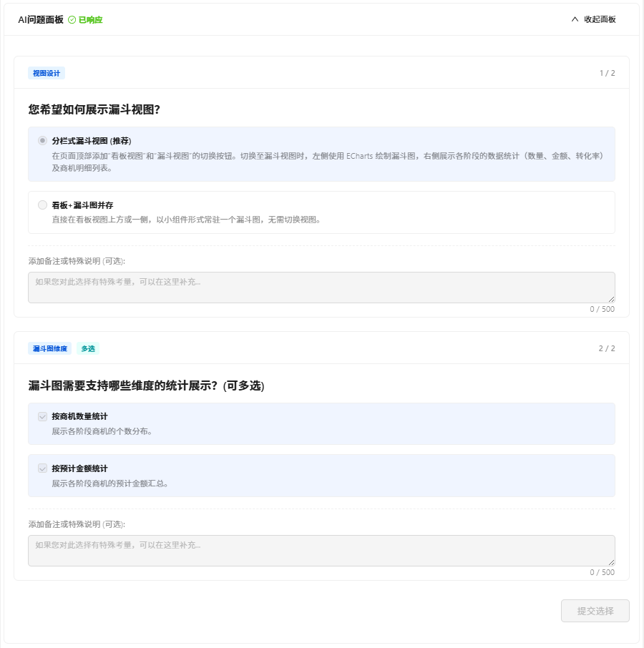Click the 多选 tag
Image resolution: width=644 pixels, height=648 pixels.
pyautogui.click(x=88, y=349)
